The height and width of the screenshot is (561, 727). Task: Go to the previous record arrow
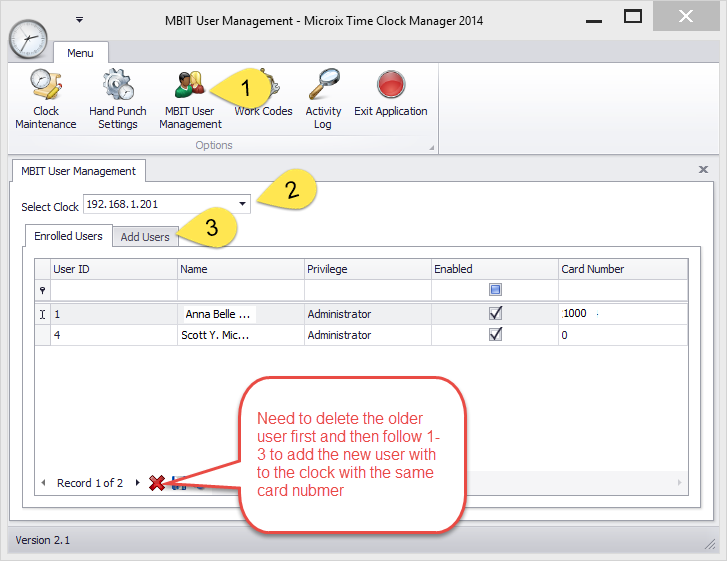coord(44,483)
